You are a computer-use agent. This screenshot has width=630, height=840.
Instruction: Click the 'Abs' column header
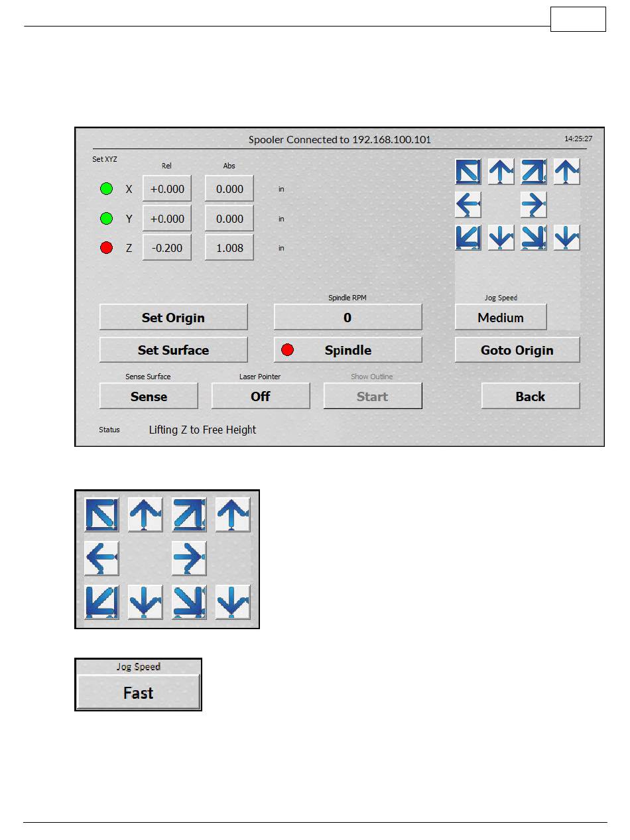point(229,166)
